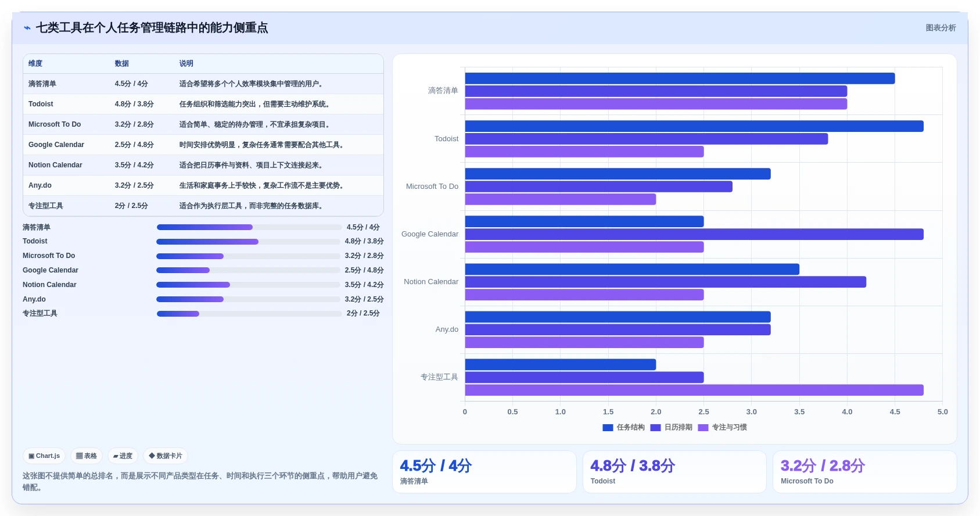Select the Any.do table row name
Viewport: 980px width, 516px height.
coord(40,185)
